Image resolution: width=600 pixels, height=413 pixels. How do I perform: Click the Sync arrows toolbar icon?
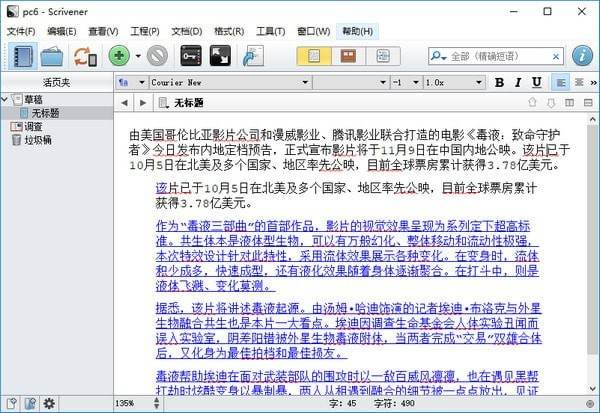[x=83, y=57]
